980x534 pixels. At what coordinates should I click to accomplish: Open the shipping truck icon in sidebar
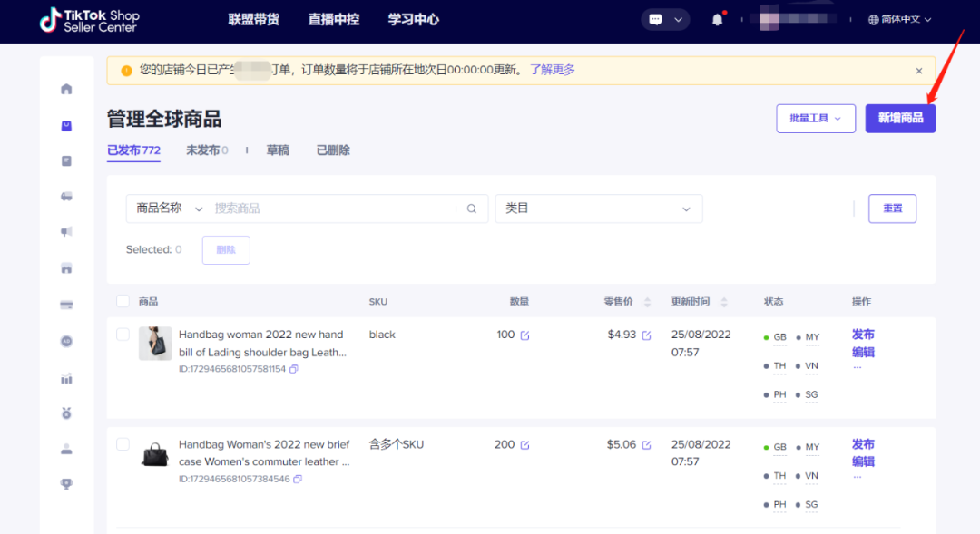coord(66,197)
